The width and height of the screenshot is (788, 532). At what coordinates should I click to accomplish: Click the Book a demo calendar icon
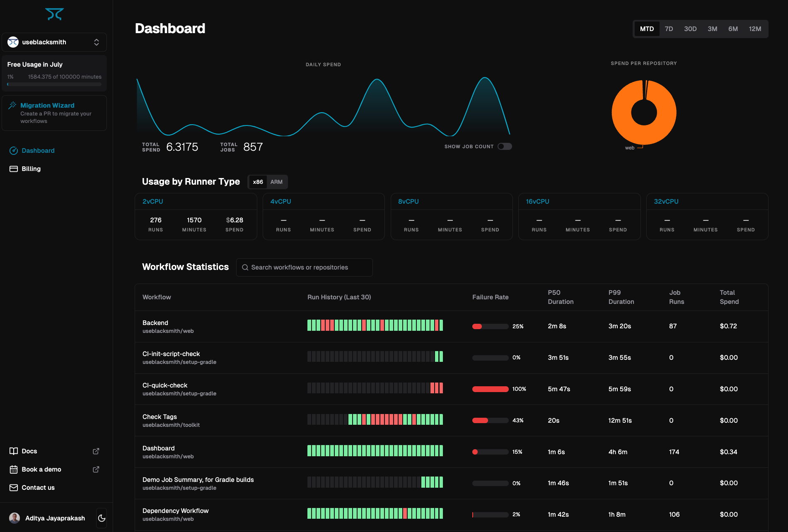pyautogui.click(x=14, y=469)
